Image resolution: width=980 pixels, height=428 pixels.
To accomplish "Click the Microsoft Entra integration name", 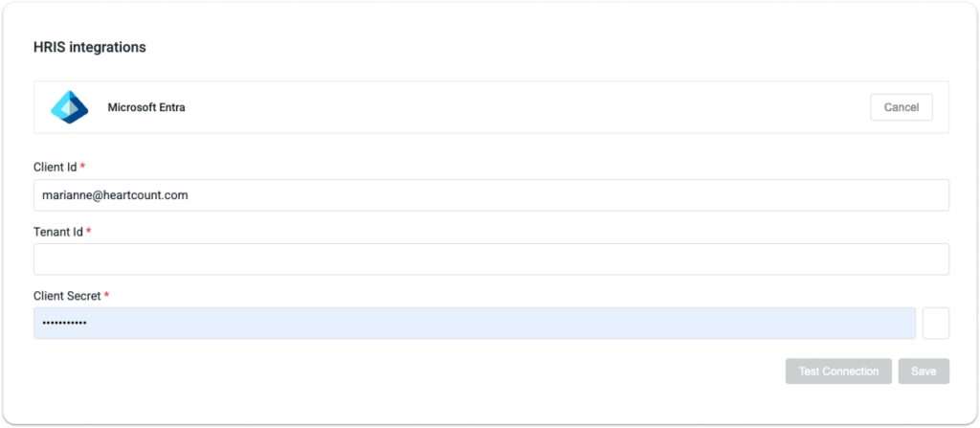I will pyautogui.click(x=146, y=108).
